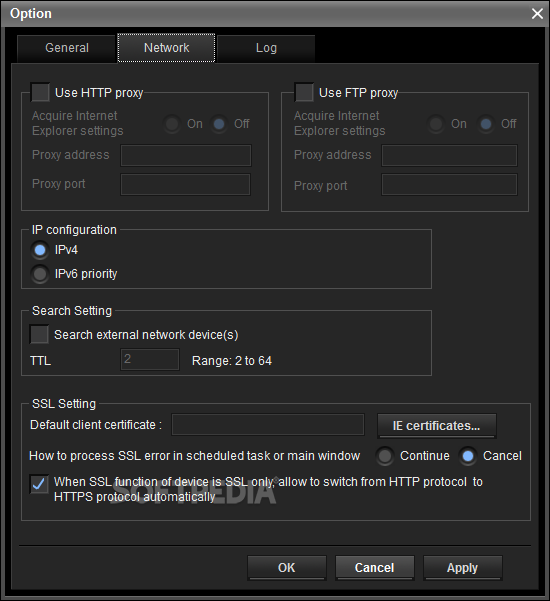550x601 pixels.
Task: Apply the network settings
Action: 463,568
